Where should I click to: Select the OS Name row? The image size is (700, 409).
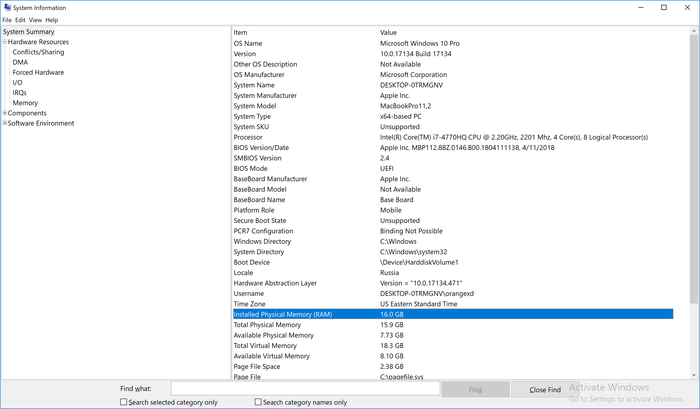pos(453,43)
